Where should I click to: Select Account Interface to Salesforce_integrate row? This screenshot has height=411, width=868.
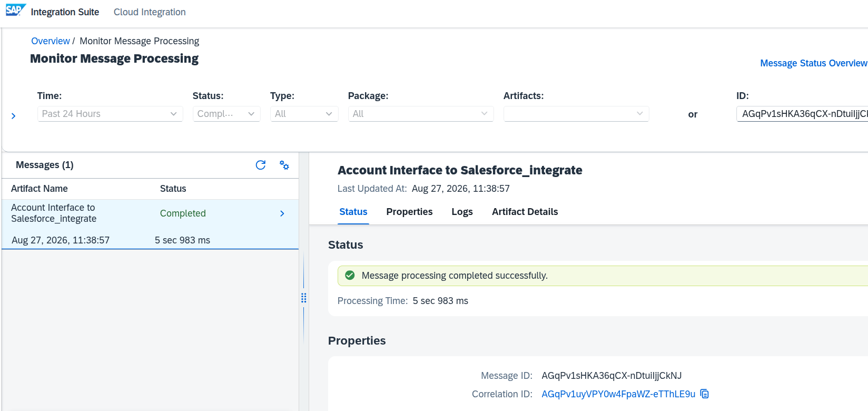[150, 224]
